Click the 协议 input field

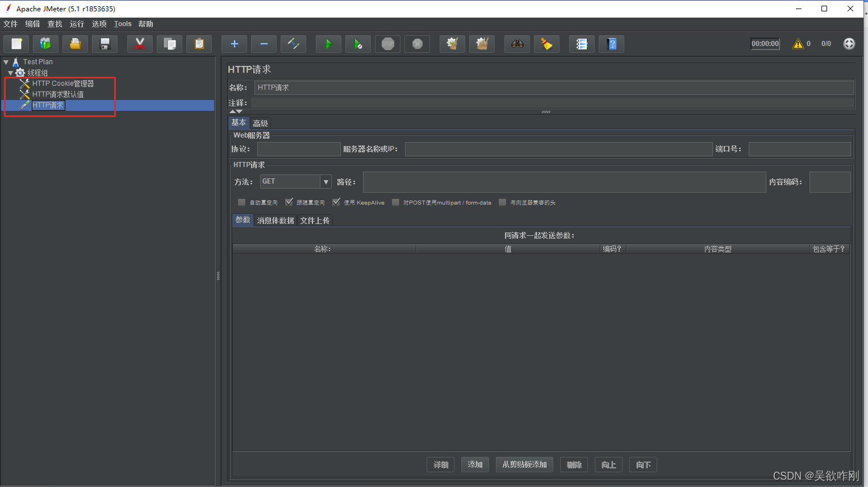click(299, 149)
